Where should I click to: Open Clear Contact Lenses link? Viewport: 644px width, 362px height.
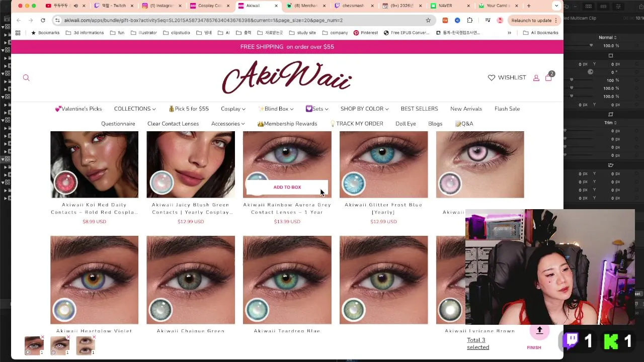(x=173, y=124)
